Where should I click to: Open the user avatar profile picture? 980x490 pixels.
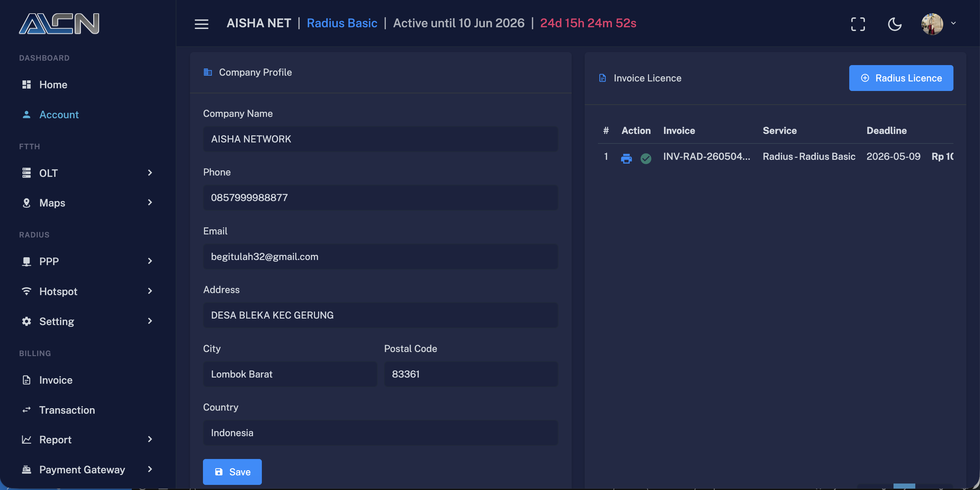tap(932, 24)
